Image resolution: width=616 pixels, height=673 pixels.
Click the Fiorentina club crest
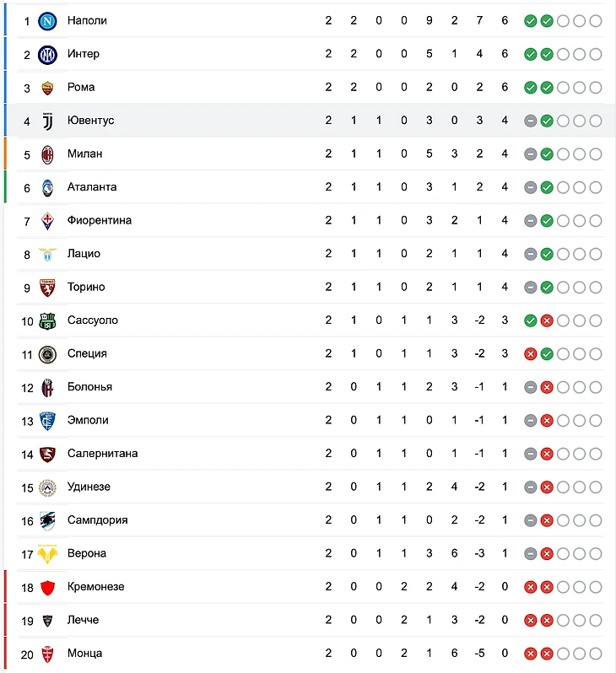click(47, 220)
